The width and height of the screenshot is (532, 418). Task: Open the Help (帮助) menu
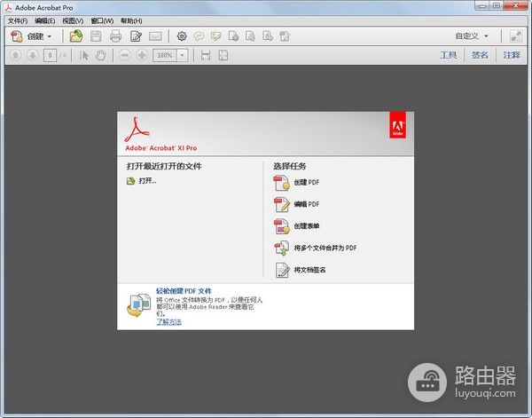[131, 20]
